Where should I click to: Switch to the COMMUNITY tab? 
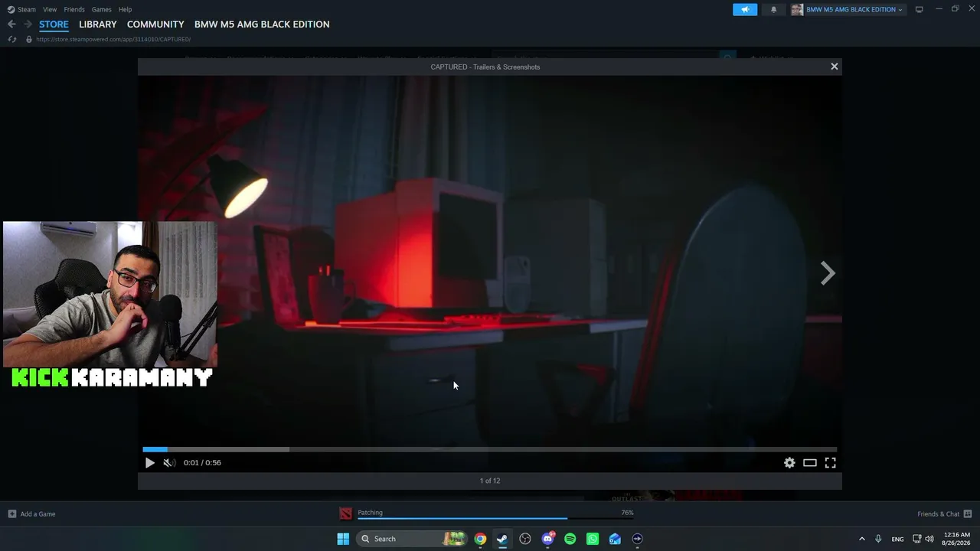point(155,24)
